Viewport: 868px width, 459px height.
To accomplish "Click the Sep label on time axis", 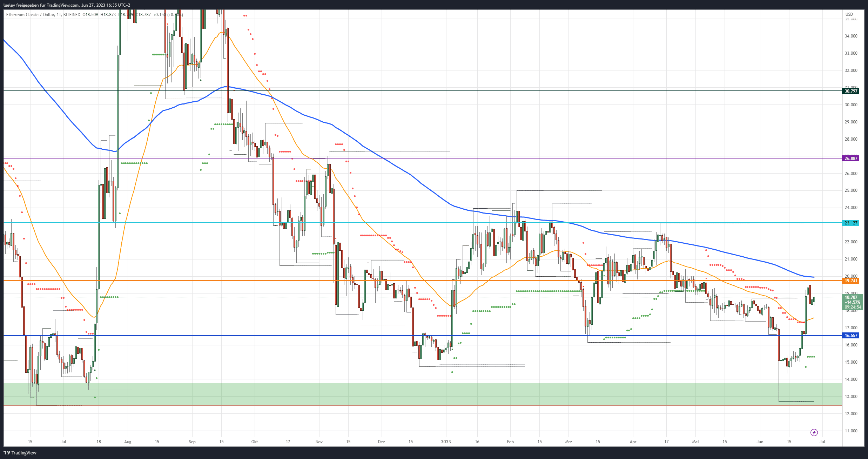I will tap(192, 442).
